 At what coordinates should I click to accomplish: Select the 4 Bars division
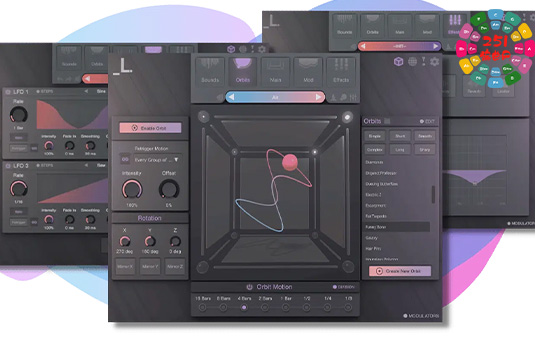(244, 307)
